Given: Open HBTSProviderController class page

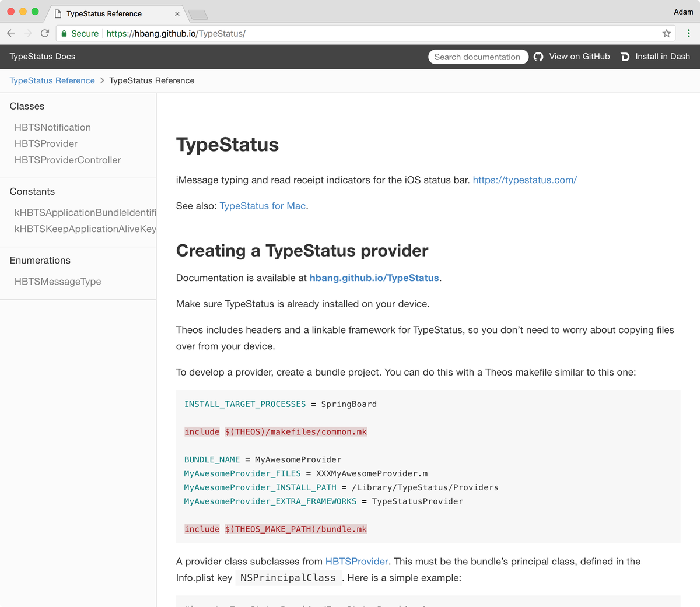Looking at the screenshot, I should [x=68, y=160].
